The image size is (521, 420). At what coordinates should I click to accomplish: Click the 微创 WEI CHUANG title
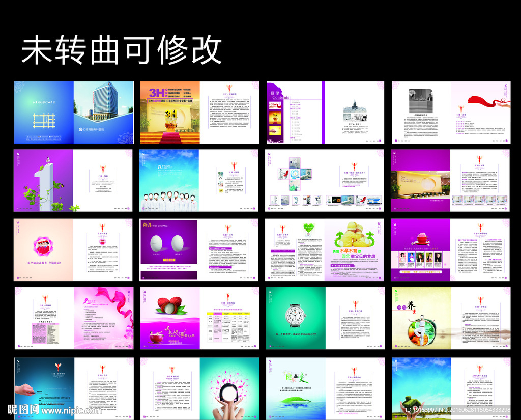(x=155, y=225)
